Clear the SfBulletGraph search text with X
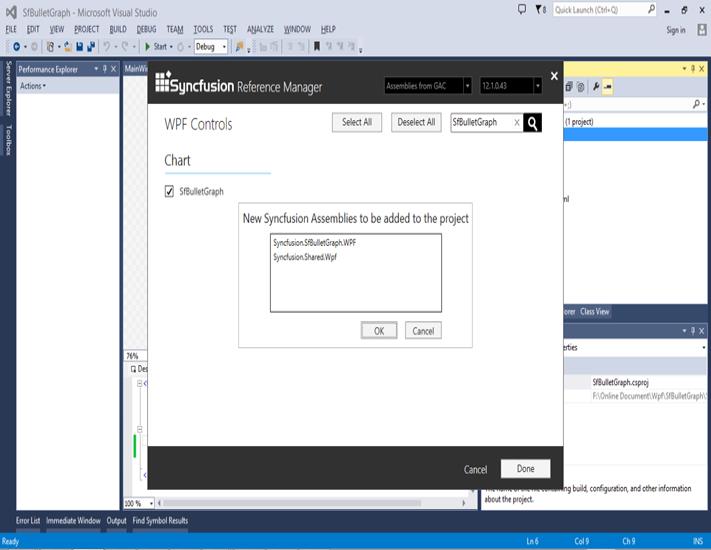The width and height of the screenshot is (711, 550). pyautogui.click(x=516, y=122)
